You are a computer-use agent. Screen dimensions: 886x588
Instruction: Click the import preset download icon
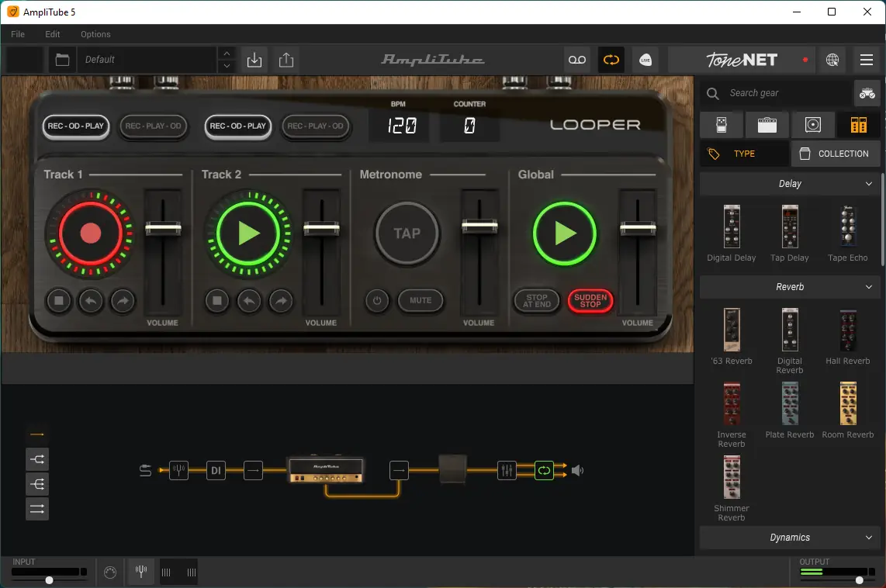coord(254,60)
